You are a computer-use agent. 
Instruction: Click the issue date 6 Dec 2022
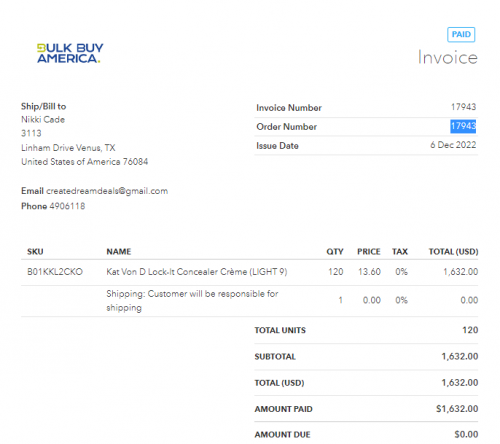(x=453, y=145)
